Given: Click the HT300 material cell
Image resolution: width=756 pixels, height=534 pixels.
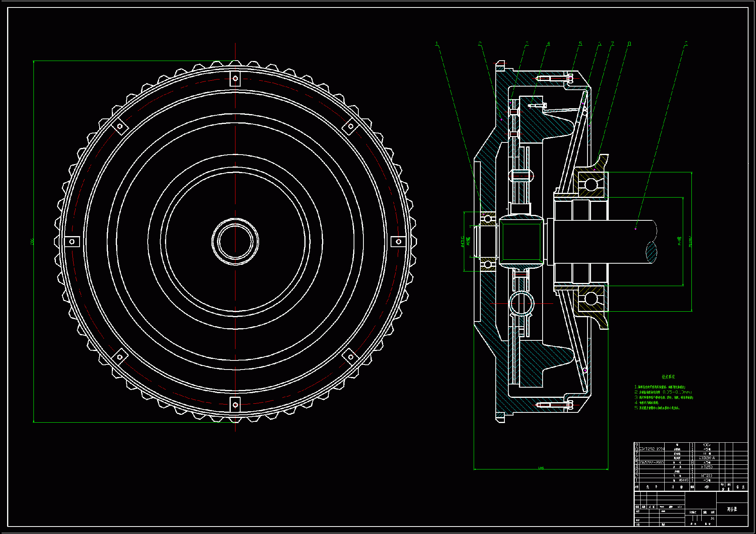Looking at the screenshot, I should coord(707,476).
